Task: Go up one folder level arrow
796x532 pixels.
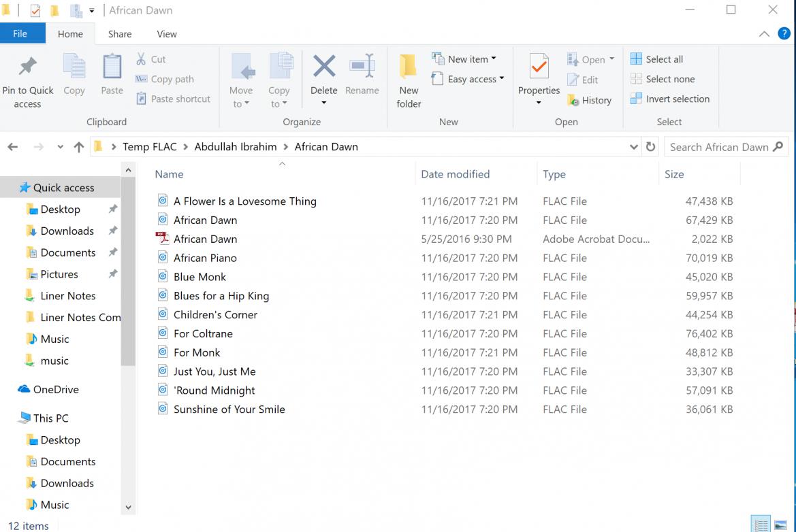Action: (79, 147)
